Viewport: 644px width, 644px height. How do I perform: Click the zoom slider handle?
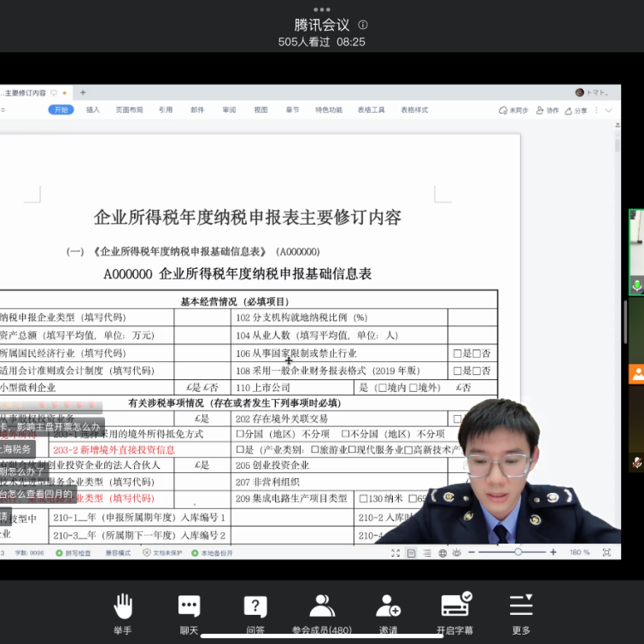tap(518, 552)
